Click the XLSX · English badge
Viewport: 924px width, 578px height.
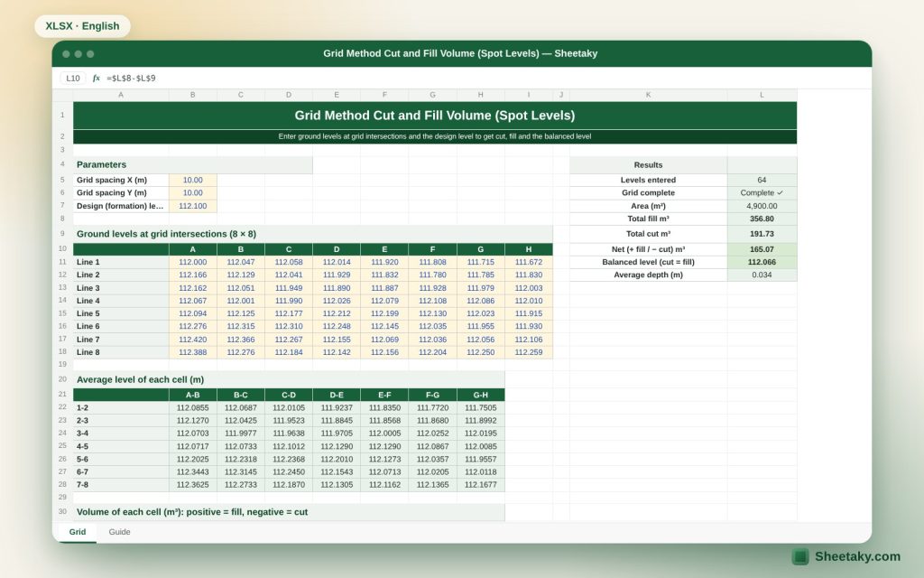pos(82,26)
